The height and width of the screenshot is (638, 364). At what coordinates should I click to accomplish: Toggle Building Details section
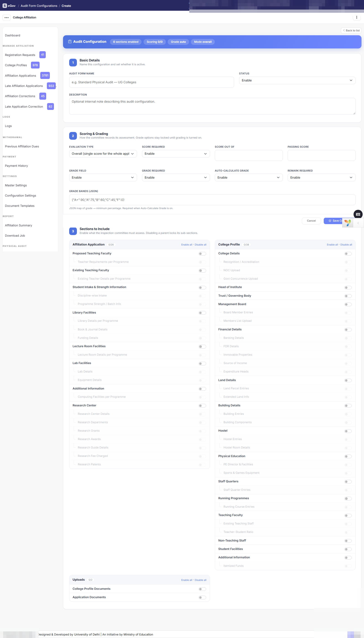348,406
